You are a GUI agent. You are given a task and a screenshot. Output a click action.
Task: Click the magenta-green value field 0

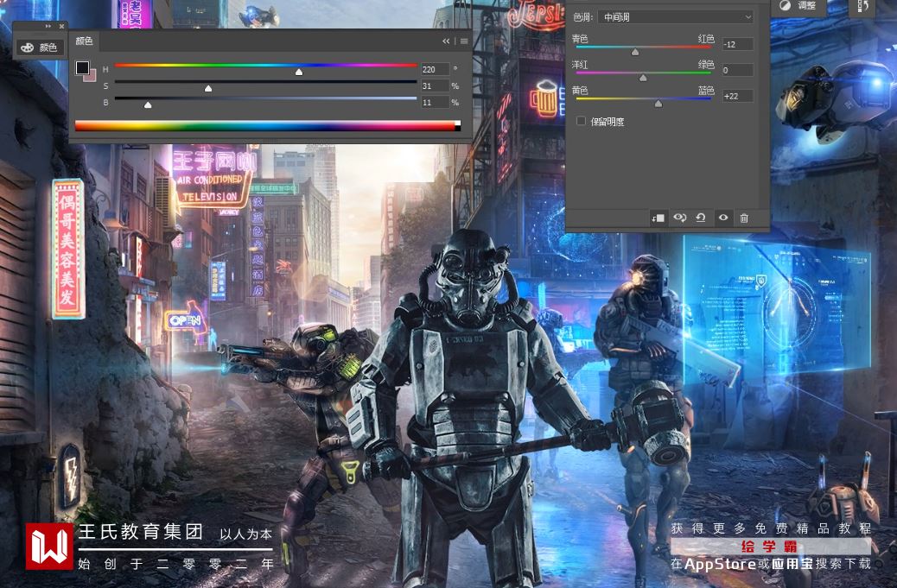(x=737, y=70)
